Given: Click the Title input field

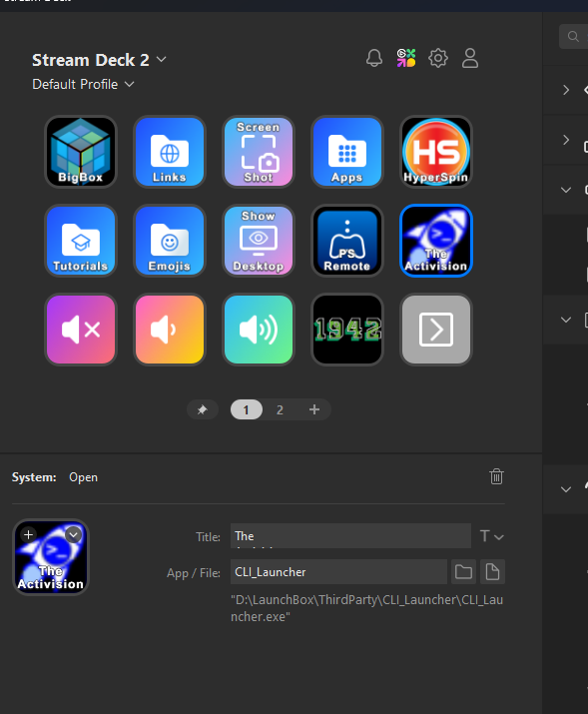Looking at the screenshot, I should point(350,536).
